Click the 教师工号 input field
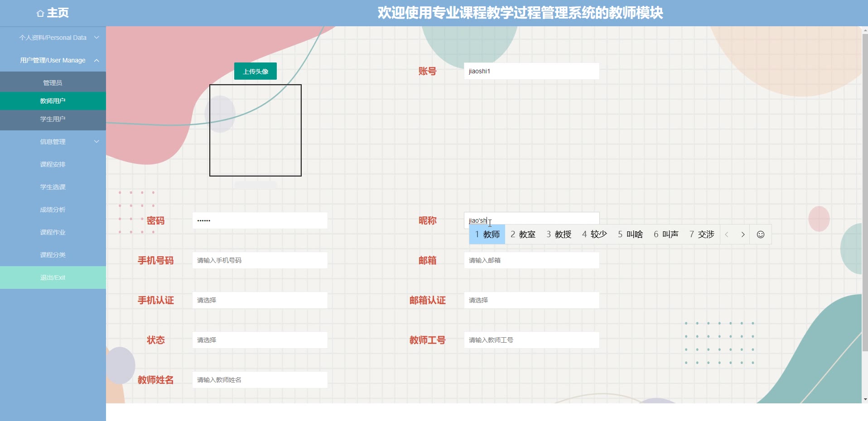Screen dimensions: 868x421 click(x=531, y=340)
